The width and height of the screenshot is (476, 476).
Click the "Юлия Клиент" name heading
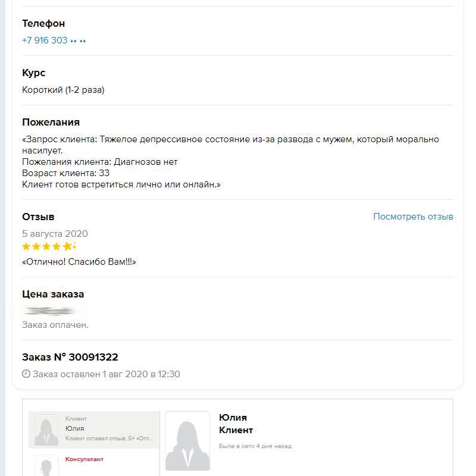click(236, 424)
